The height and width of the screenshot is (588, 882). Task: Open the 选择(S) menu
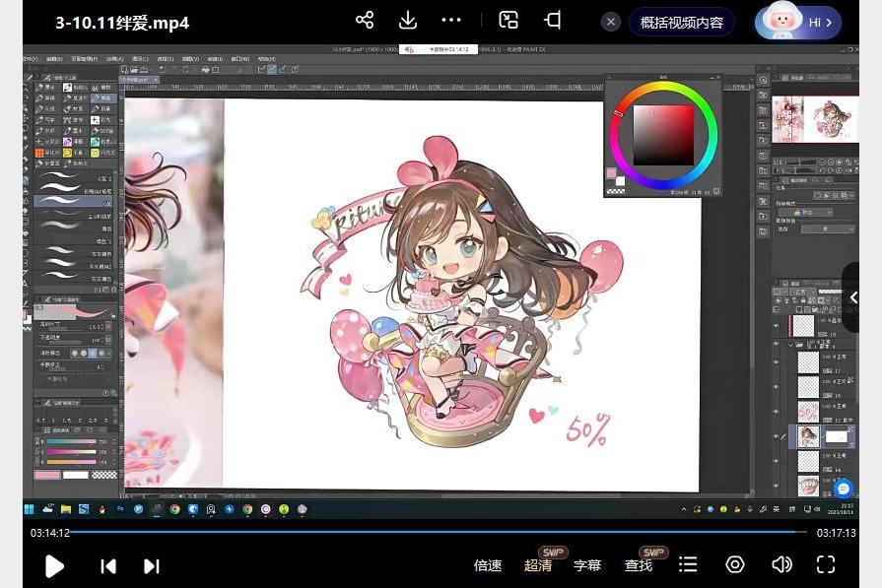click(x=166, y=58)
